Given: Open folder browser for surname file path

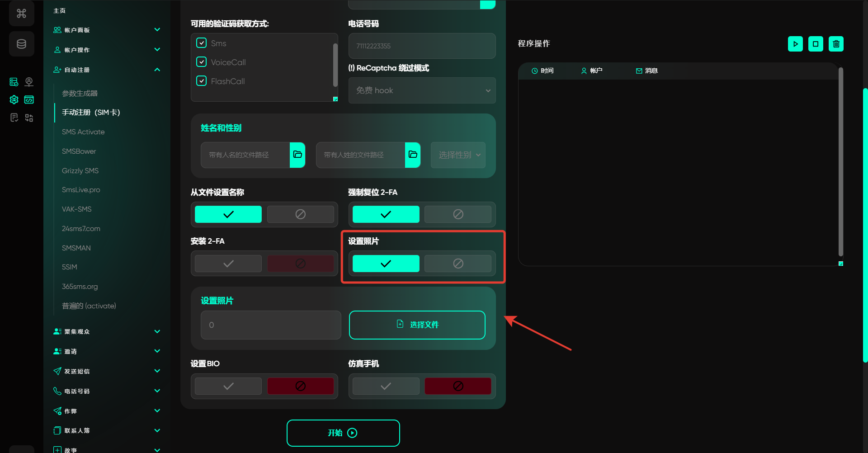Looking at the screenshot, I should click(413, 155).
